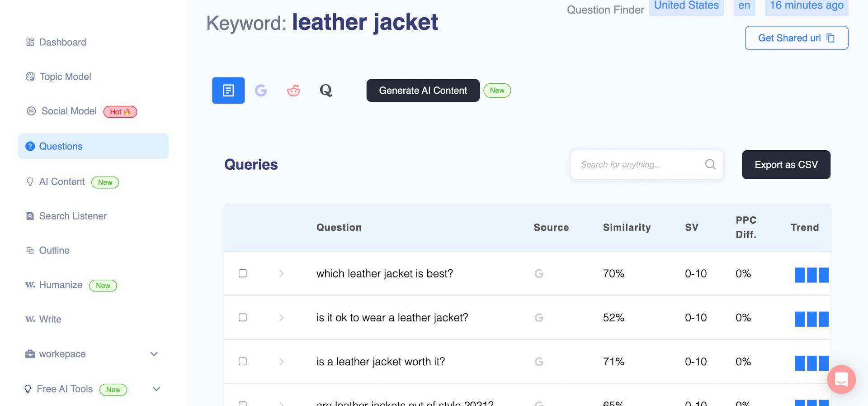The image size is (868, 406).
Task: Filter questions by Google source icon
Action: click(261, 91)
